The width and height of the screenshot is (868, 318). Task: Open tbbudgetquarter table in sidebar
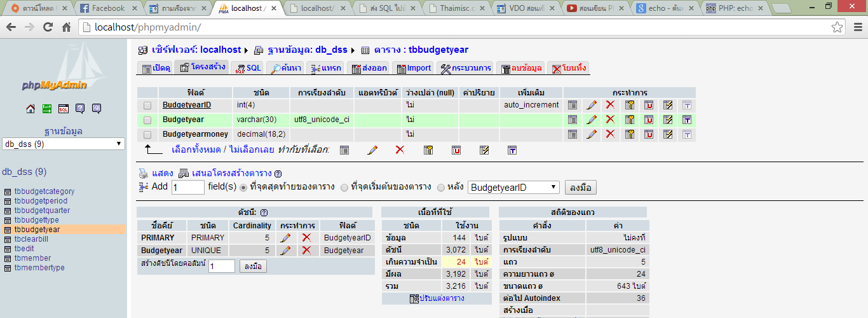click(x=42, y=211)
